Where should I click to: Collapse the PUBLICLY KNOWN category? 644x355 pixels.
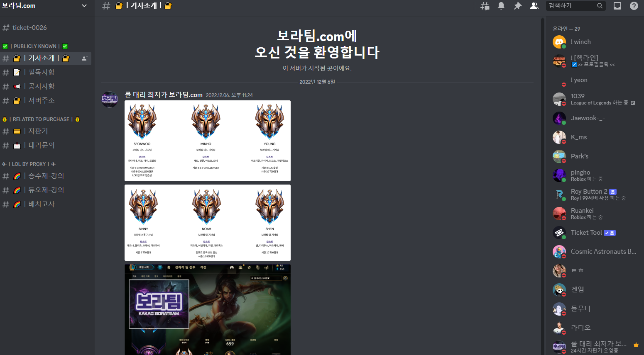pos(35,46)
